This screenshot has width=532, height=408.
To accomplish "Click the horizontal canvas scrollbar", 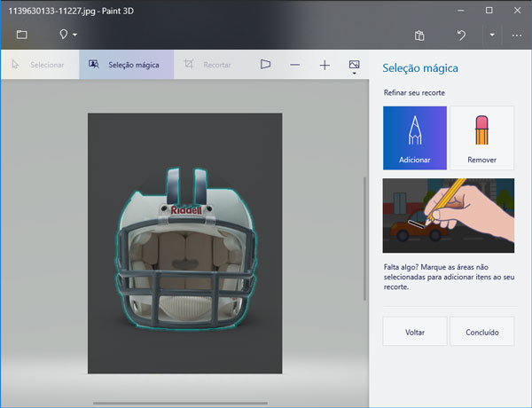I will coord(181,404).
